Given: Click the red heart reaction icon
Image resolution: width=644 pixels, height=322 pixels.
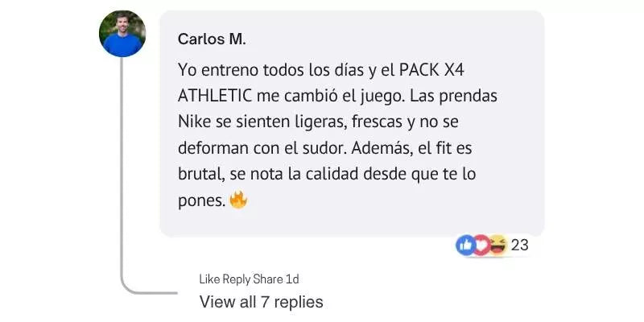Looking at the screenshot, I should (x=482, y=246).
